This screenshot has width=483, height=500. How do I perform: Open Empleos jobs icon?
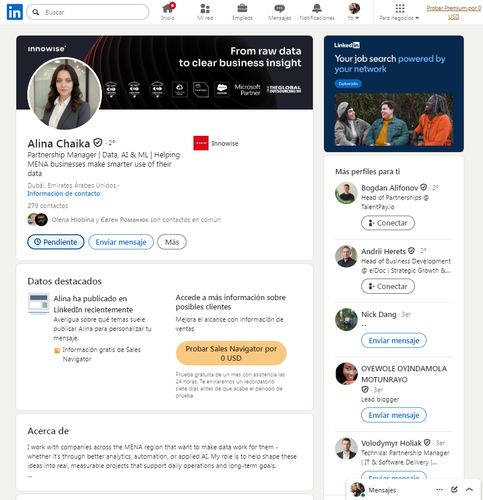point(242,12)
